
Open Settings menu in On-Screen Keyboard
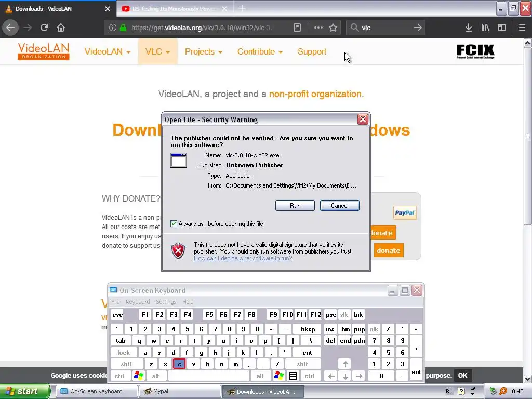pyautogui.click(x=166, y=302)
